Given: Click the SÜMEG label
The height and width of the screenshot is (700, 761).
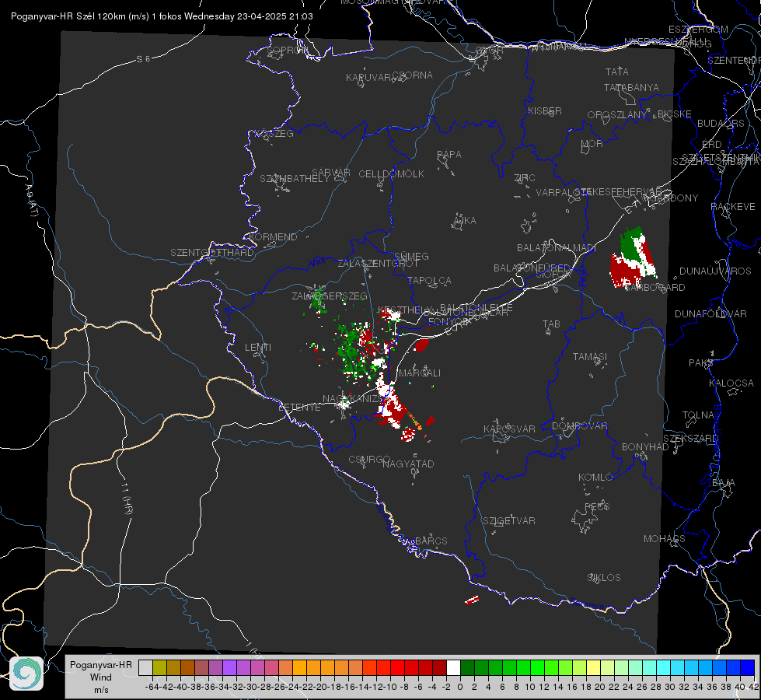Looking at the screenshot, I should point(411,256).
